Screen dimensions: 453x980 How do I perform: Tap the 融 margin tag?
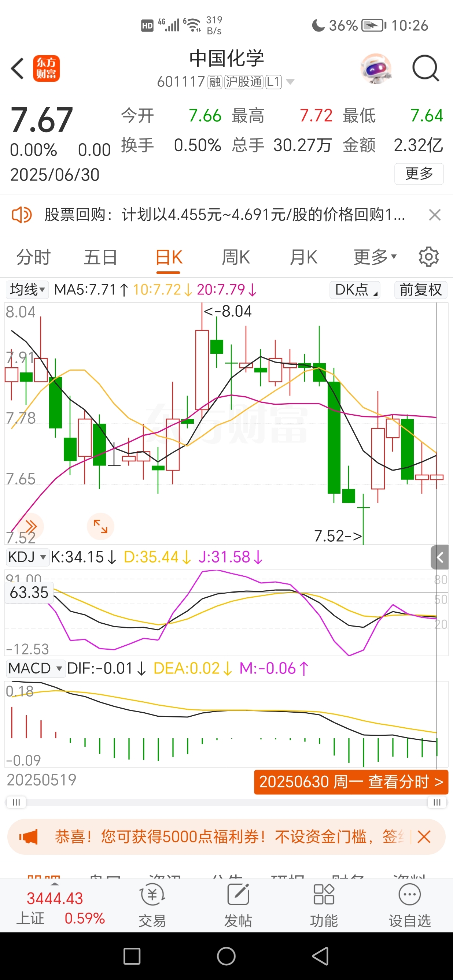pyautogui.click(x=215, y=82)
